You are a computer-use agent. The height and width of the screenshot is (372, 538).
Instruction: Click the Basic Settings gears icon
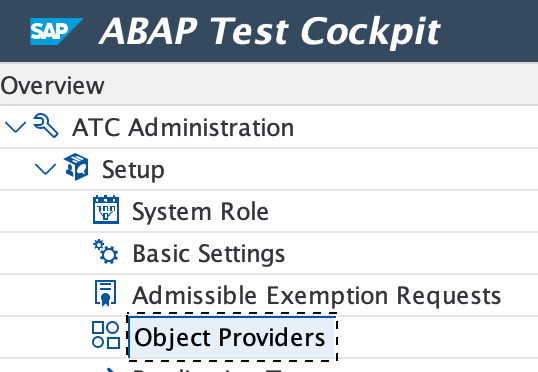click(x=106, y=252)
